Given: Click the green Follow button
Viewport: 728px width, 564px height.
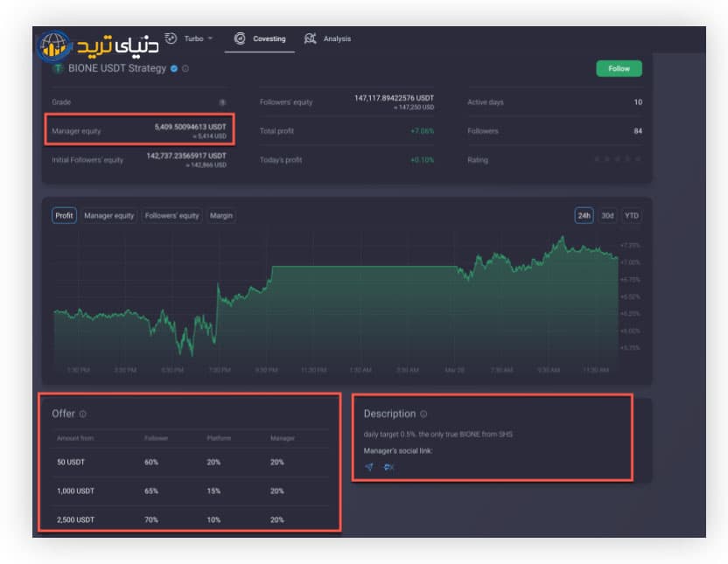Looking at the screenshot, I should [619, 69].
